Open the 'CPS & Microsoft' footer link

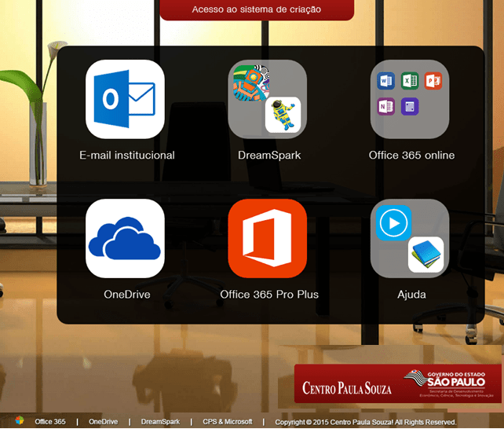click(227, 422)
